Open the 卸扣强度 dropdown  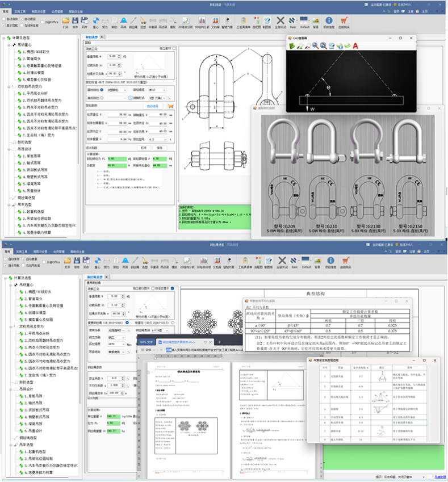tap(157, 90)
